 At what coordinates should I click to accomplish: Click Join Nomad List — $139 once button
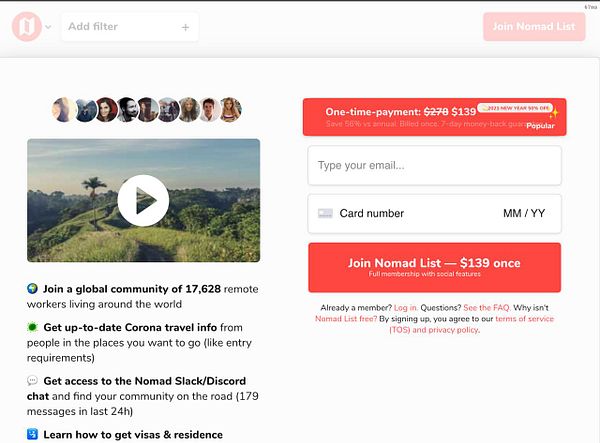[x=434, y=267]
